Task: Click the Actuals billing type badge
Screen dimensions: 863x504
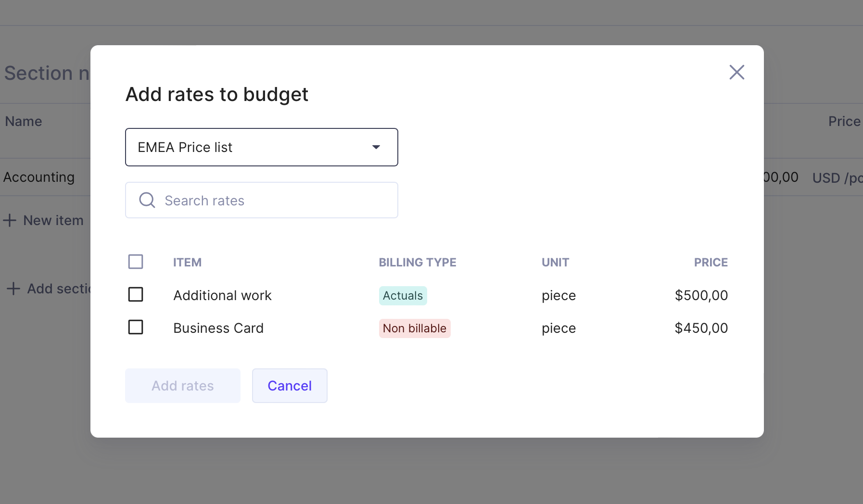Action: pyautogui.click(x=403, y=296)
